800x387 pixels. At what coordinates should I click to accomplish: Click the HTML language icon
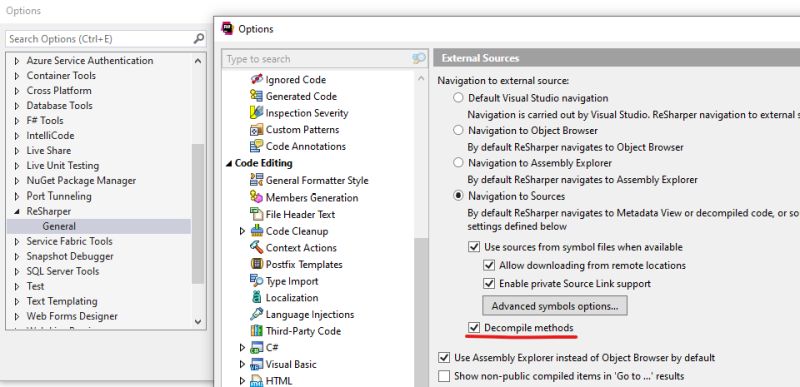coord(257,381)
